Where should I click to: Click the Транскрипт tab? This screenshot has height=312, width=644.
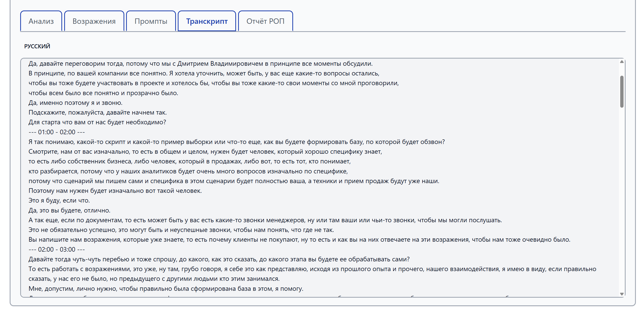tap(207, 21)
